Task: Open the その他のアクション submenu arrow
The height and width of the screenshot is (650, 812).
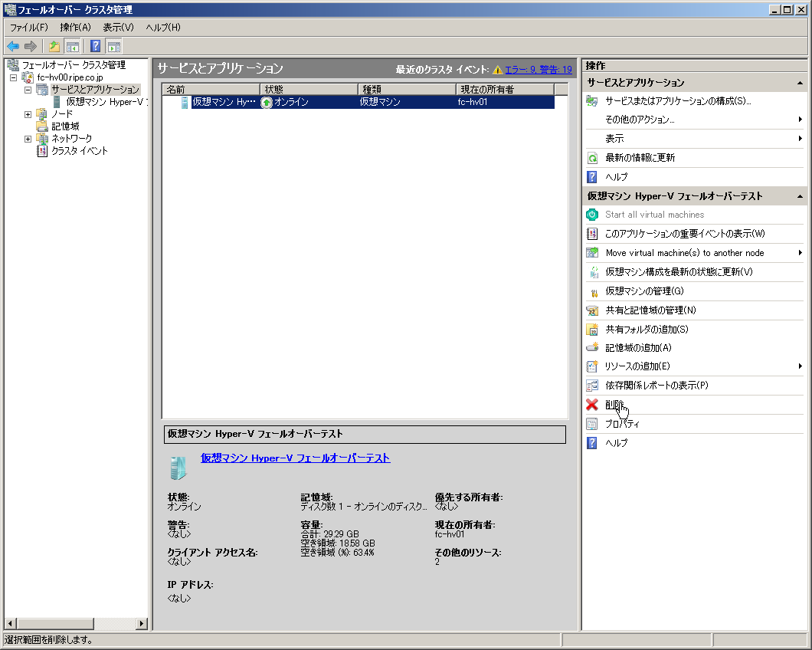Action: [x=800, y=120]
